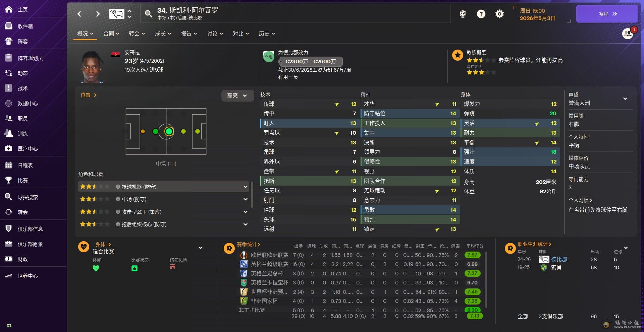The height and width of the screenshot is (332, 644).
Task: Open 阵容规划员 squad planner icon
Action: (x=9, y=58)
